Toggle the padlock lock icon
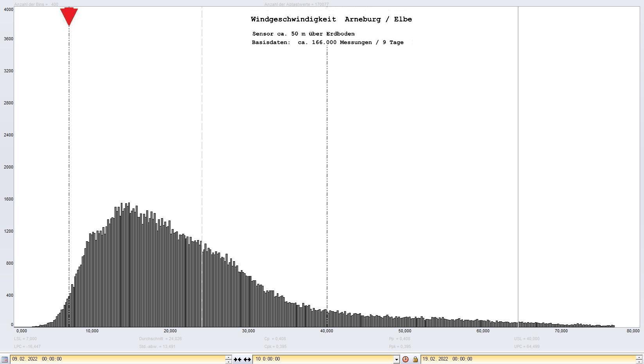The width and height of the screenshot is (644, 364). pos(415,359)
